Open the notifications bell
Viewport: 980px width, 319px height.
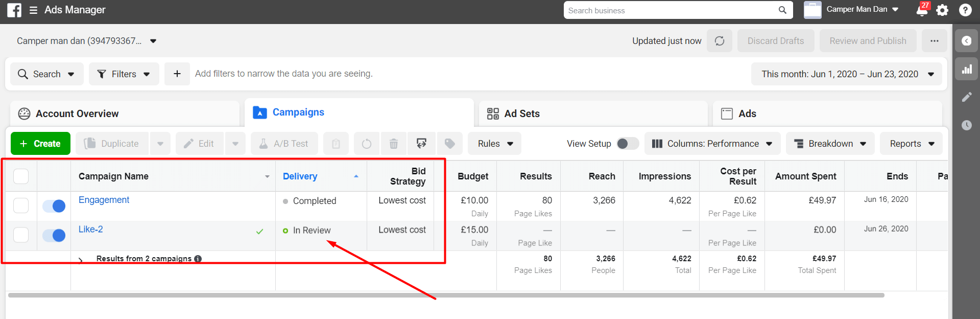[922, 10]
